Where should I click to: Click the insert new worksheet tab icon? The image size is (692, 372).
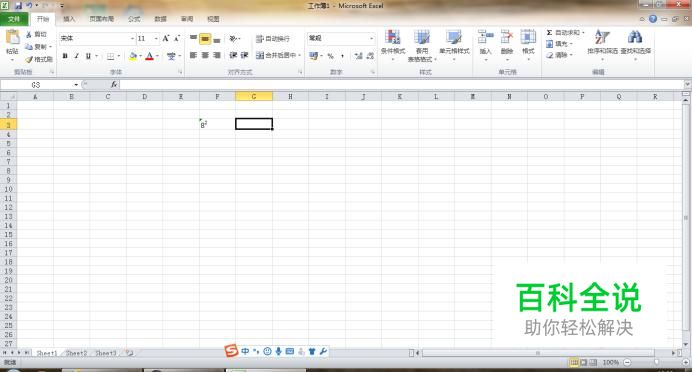point(129,353)
